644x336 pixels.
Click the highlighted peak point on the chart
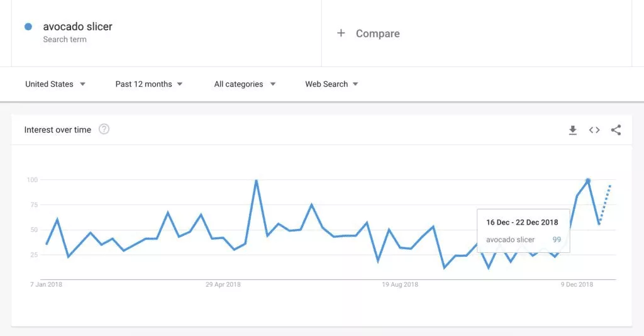pyautogui.click(x=588, y=181)
